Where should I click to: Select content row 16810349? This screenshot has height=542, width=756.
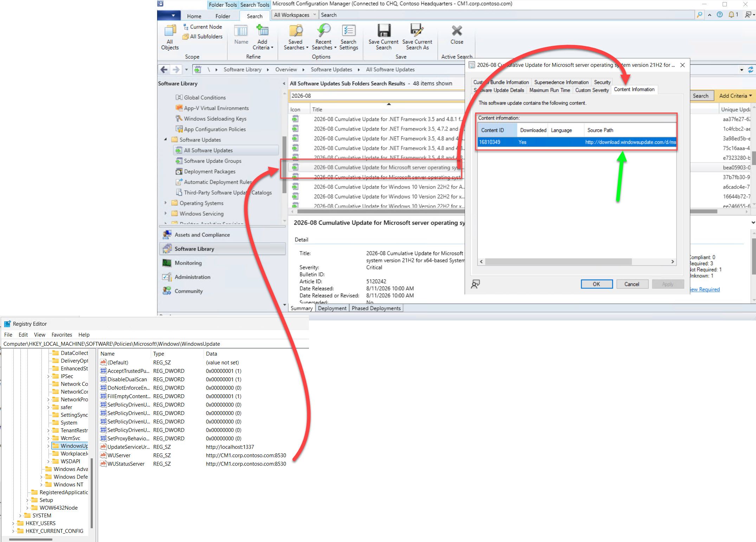577,142
